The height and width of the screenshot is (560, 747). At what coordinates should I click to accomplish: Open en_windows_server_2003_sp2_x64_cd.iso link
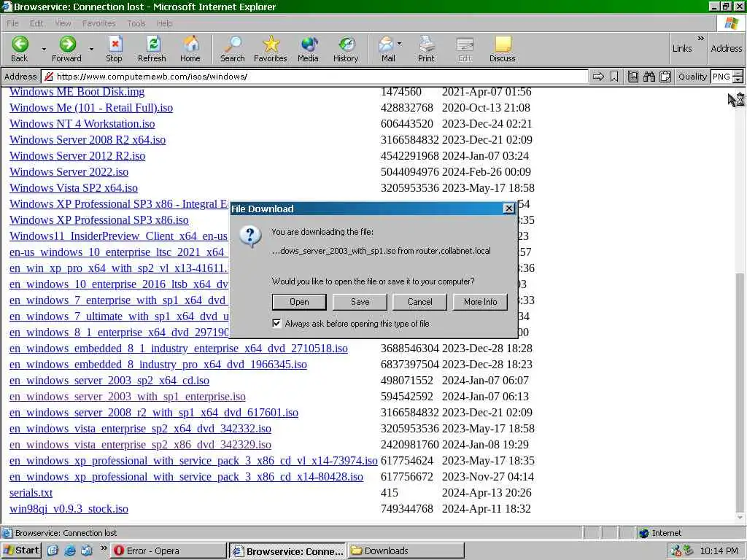click(x=109, y=381)
